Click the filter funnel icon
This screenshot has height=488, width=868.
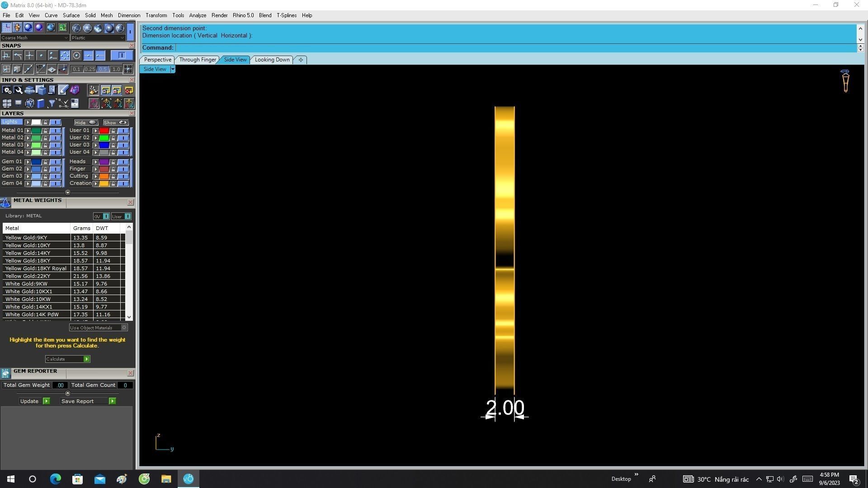point(52,103)
